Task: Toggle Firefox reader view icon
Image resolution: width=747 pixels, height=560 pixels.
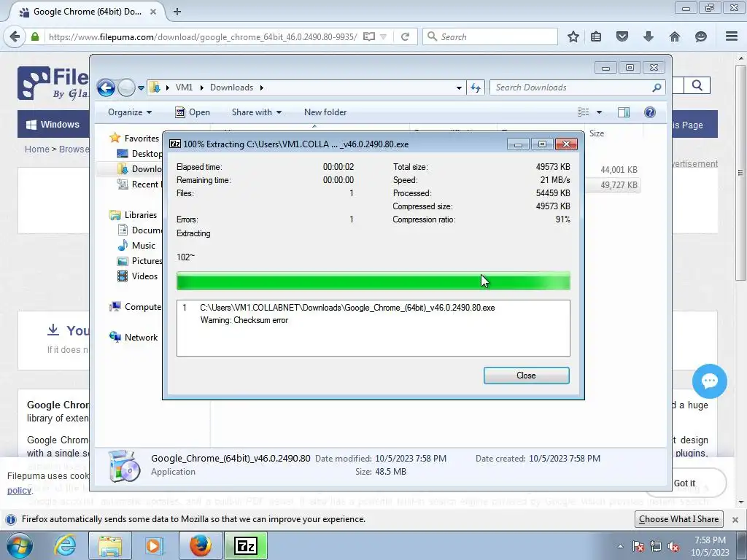Action: tap(368, 36)
